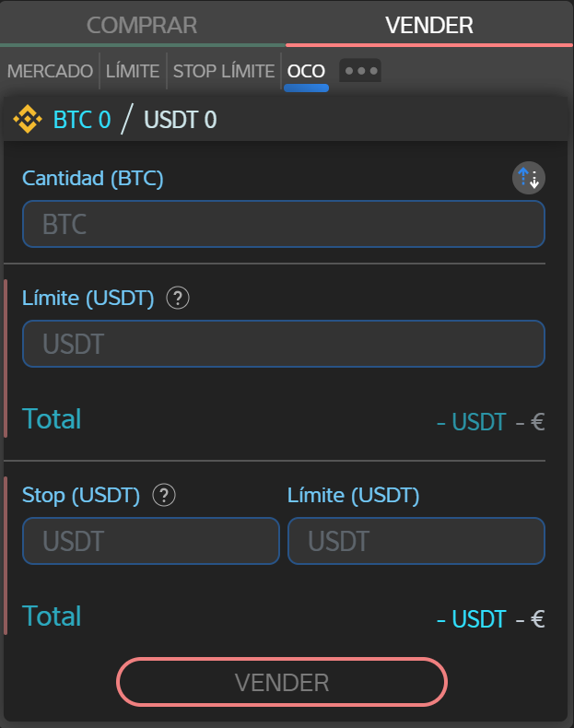The height and width of the screenshot is (728, 574).
Task: Click the upper Límite (USDT) price field
Action: click(283, 344)
